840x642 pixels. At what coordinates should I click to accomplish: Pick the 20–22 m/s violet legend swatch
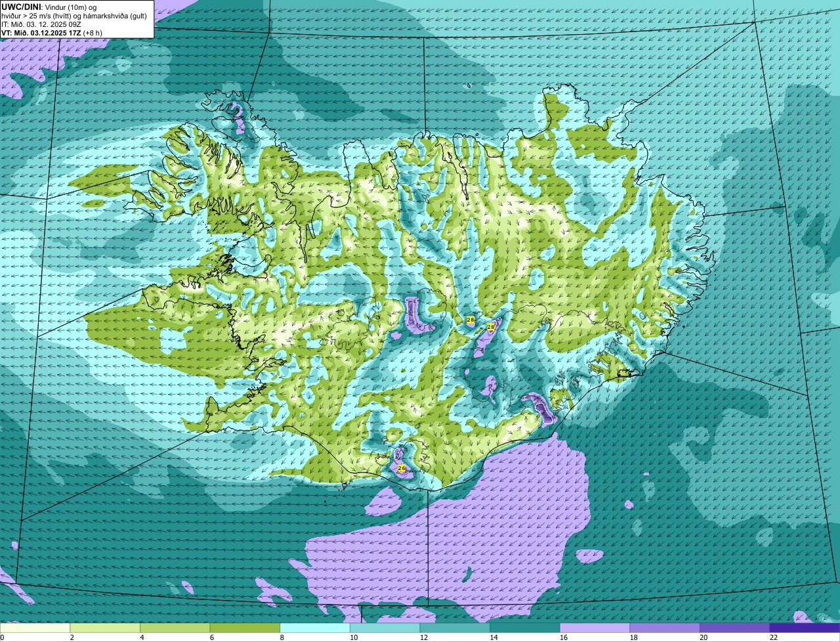click(x=735, y=628)
